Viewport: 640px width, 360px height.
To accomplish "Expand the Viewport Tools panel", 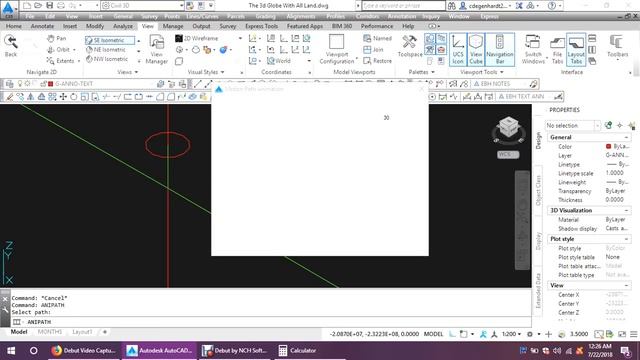I will [x=482, y=72].
